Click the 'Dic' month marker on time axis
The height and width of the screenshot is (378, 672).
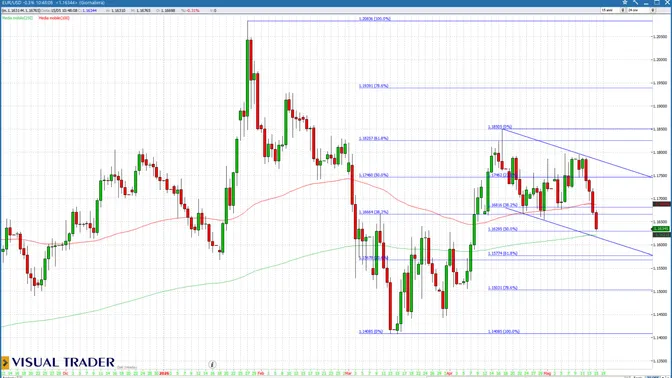pos(66,373)
